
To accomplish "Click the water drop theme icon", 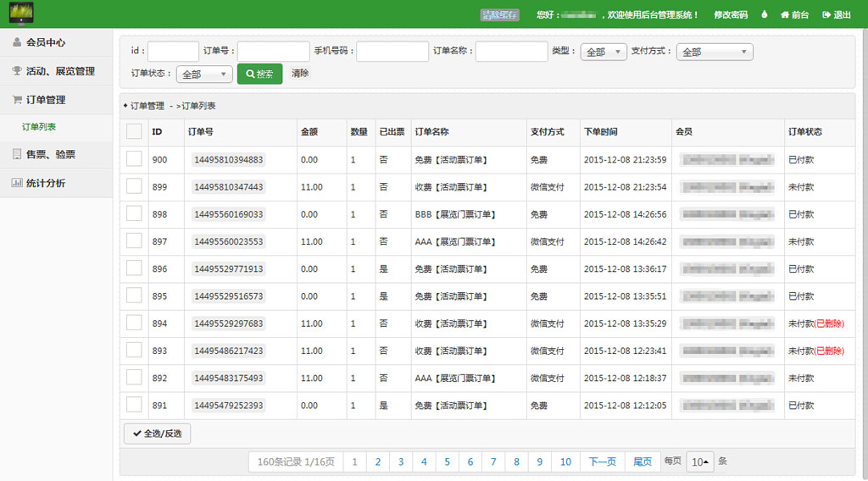I will click(x=764, y=14).
